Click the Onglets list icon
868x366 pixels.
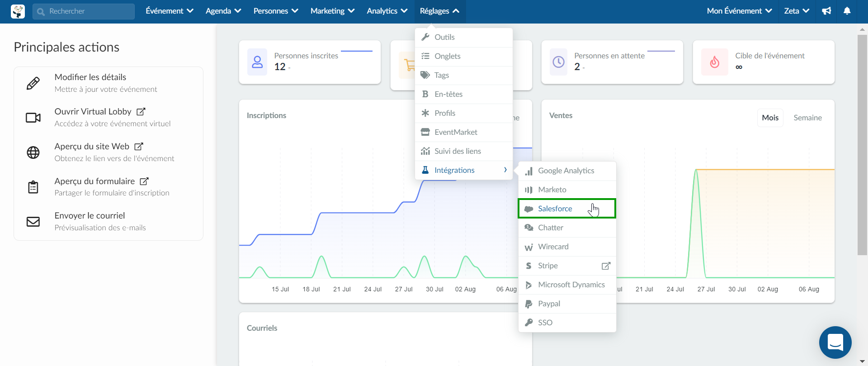click(x=425, y=56)
